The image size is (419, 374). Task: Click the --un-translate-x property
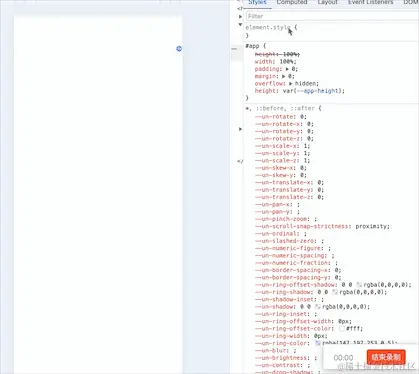point(284,183)
